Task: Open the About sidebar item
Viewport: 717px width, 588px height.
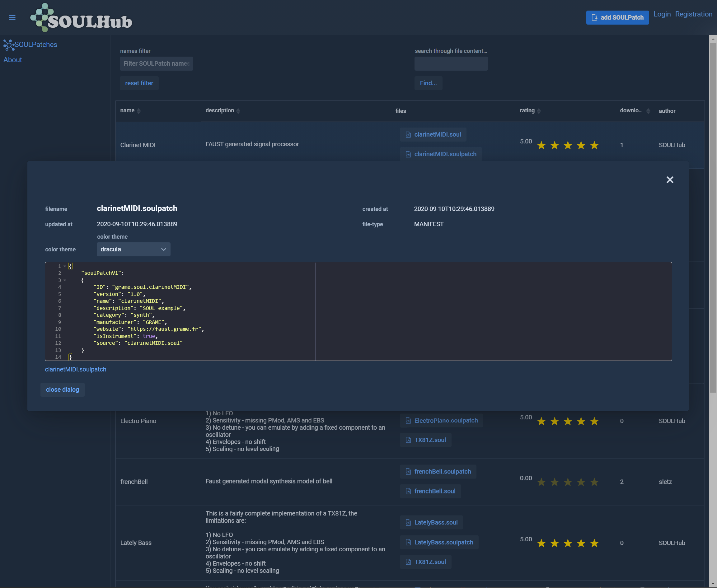Action: (x=12, y=60)
